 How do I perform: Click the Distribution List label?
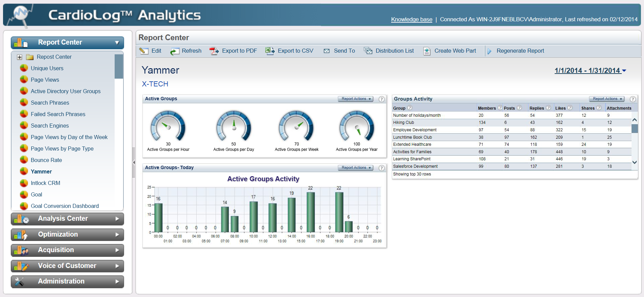(x=394, y=51)
